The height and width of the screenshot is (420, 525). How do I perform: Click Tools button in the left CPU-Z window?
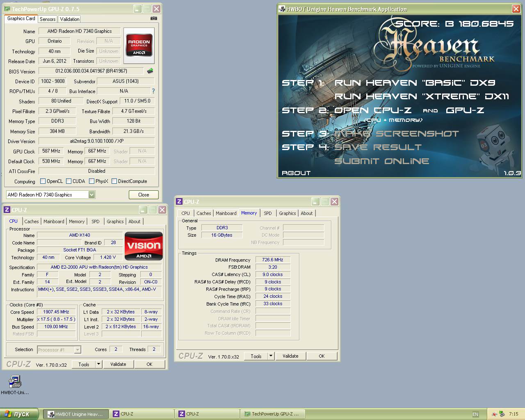pyautogui.click(x=84, y=364)
